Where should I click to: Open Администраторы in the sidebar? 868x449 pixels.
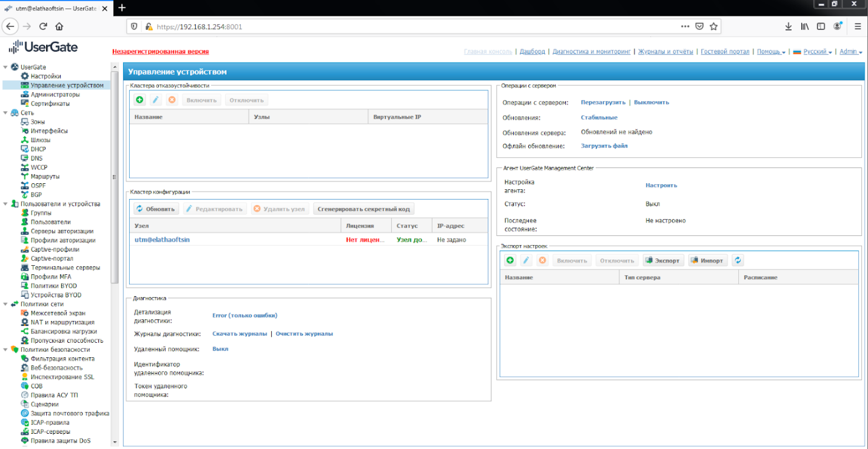pyautogui.click(x=55, y=95)
